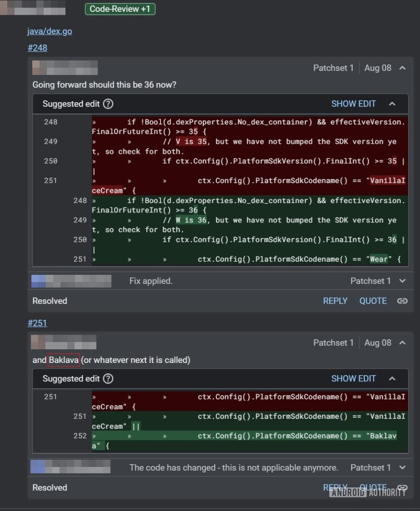
Task: Jump to line #251 link
Action: [37, 323]
